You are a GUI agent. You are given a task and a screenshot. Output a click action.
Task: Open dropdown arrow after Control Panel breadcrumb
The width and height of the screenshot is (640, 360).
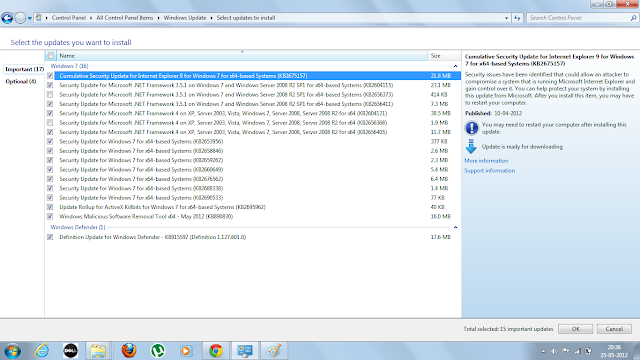(x=91, y=18)
